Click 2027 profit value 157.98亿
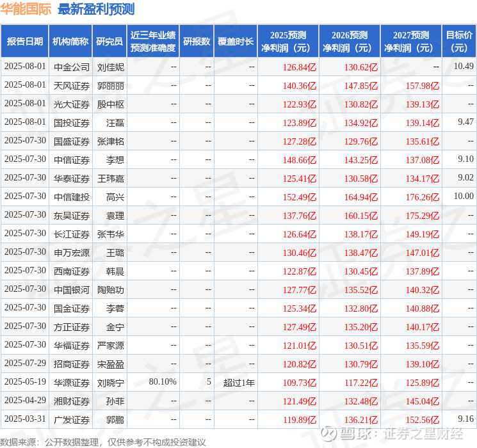This screenshot has width=477, height=448. (423, 86)
